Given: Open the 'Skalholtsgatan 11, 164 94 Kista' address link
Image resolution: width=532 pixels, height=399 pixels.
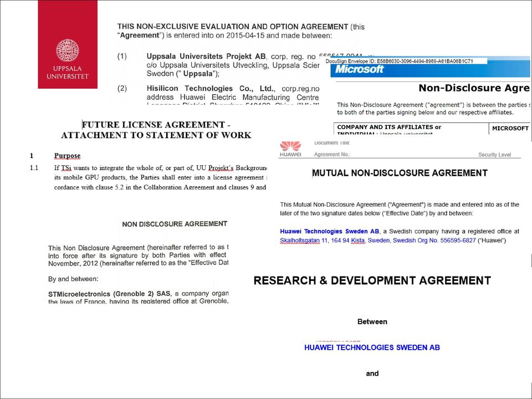Looking at the screenshot, I should [x=323, y=240].
